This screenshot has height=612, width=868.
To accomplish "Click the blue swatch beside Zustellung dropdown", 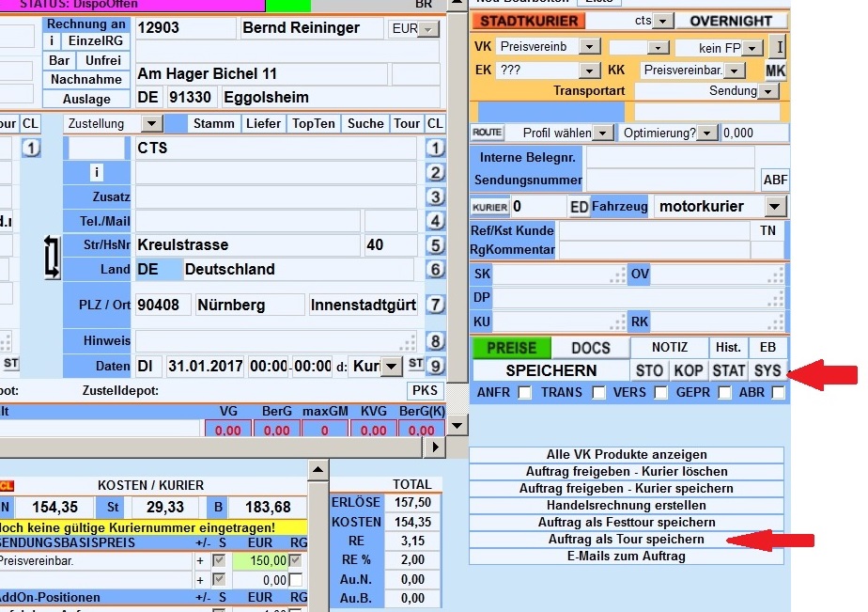I will click(x=176, y=123).
